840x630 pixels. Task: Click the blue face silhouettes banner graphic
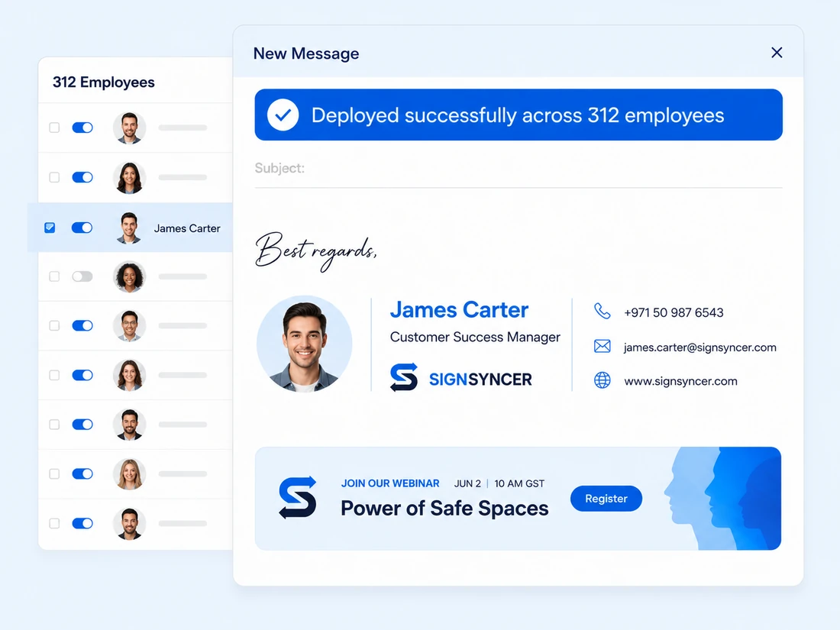click(x=722, y=499)
